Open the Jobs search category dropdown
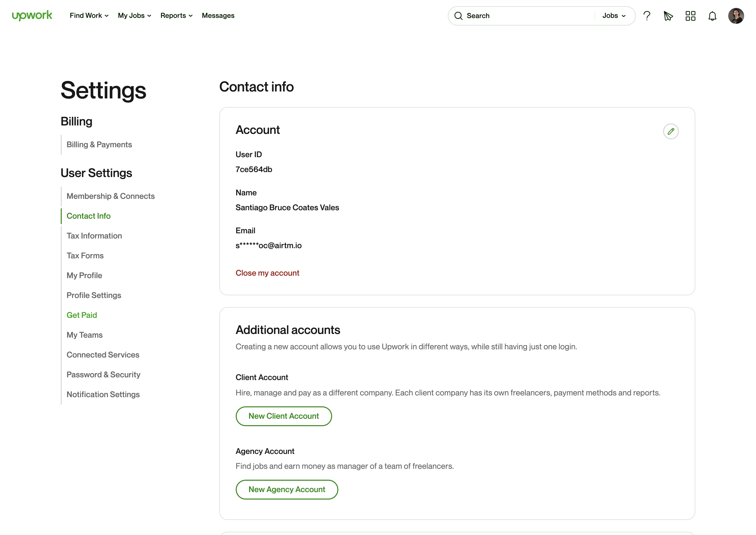The width and height of the screenshot is (756, 535). 614,16
